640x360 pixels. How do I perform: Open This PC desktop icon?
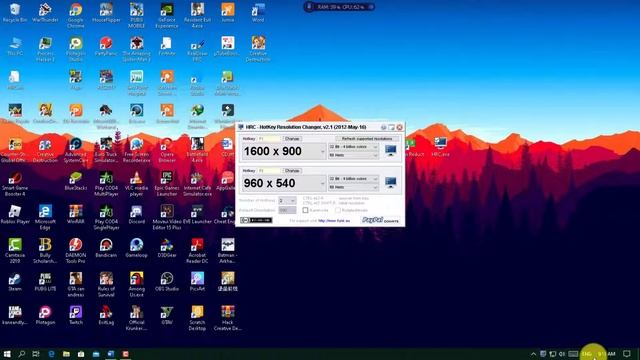point(15,47)
